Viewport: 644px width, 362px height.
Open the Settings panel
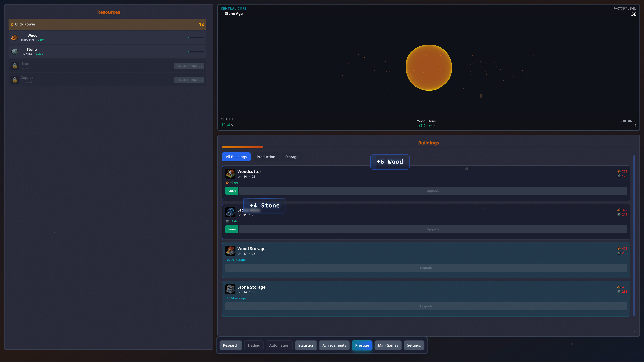pyautogui.click(x=414, y=345)
